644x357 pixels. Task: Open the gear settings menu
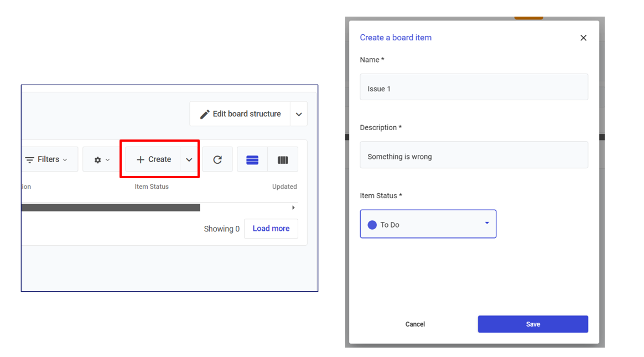click(x=101, y=159)
